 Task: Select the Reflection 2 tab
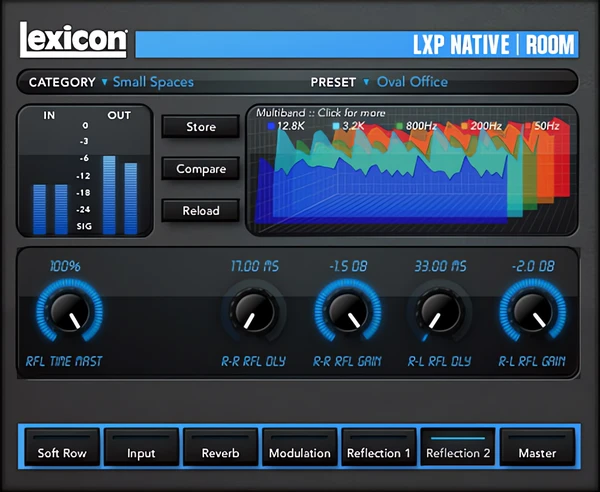[458, 447]
